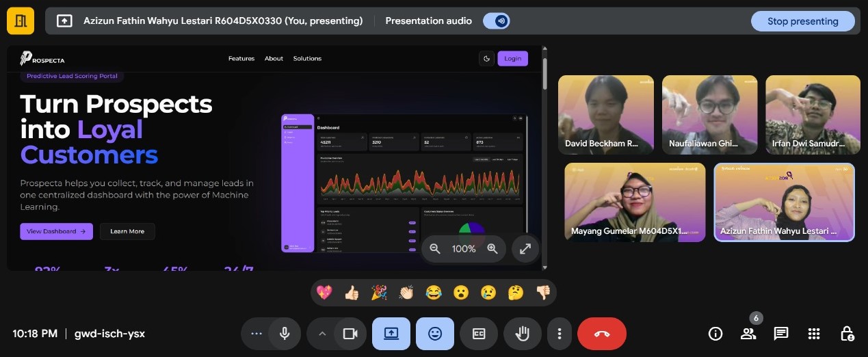Toggle dark mode moon icon on Prospecta
This screenshot has height=357, width=868.
pyautogui.click(x=487, y=59)
